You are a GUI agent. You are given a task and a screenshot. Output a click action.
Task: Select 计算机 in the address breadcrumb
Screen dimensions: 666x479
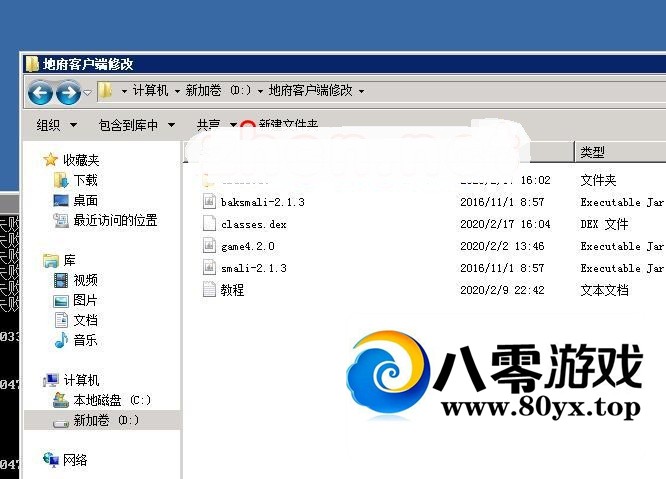point(150,90)
